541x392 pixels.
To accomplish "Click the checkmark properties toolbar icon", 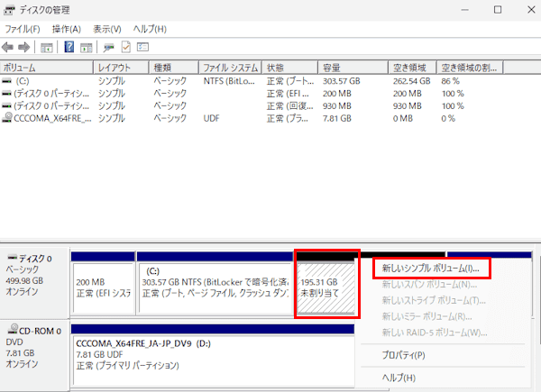I will 126,47.
